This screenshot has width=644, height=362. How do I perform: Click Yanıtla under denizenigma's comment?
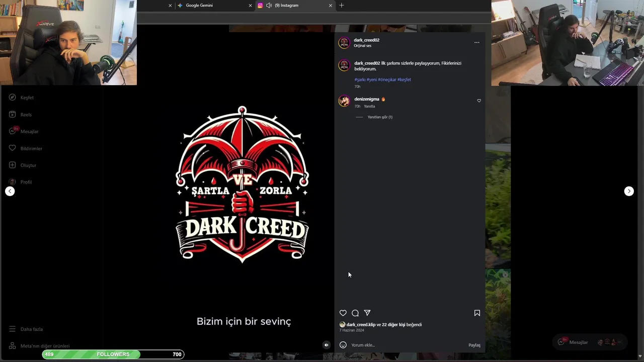pos(369,107)
